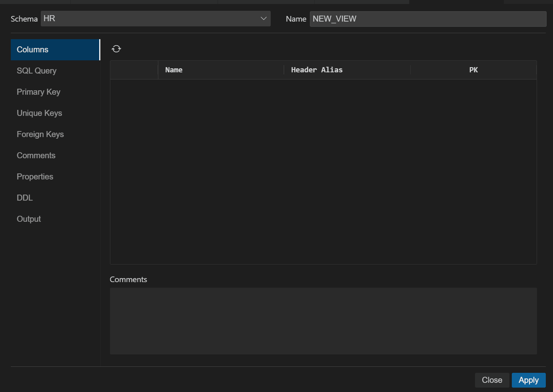Viewport: 553px width, 392px height.
Task: Open the Output section
Action: pos(28,219)
